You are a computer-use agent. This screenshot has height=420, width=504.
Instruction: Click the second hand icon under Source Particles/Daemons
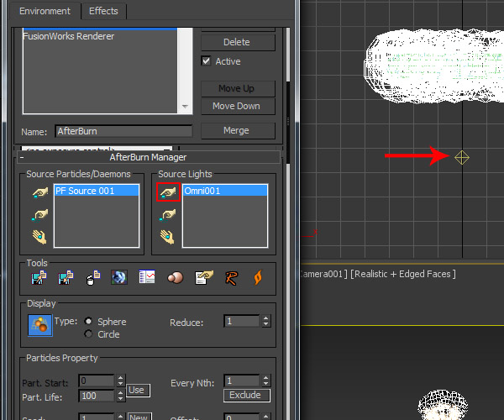click(40, 215)
